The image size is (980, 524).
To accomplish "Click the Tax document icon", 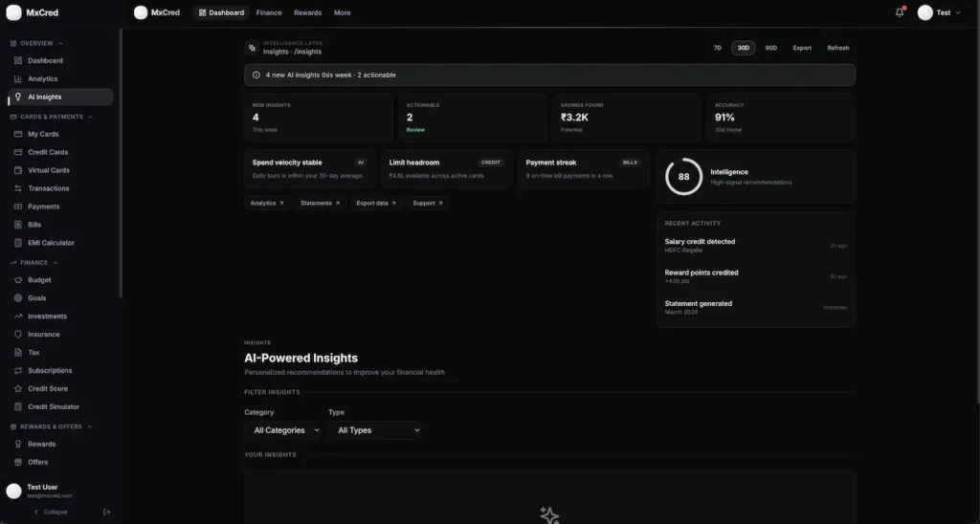I will [x=18, y=352].
